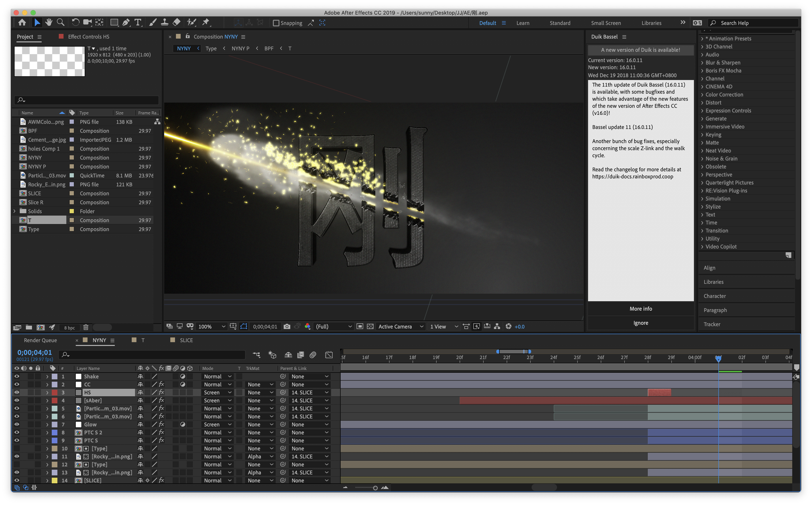Click the trash icon in Project panel
The image size is (812, 505).
[86, 327]
